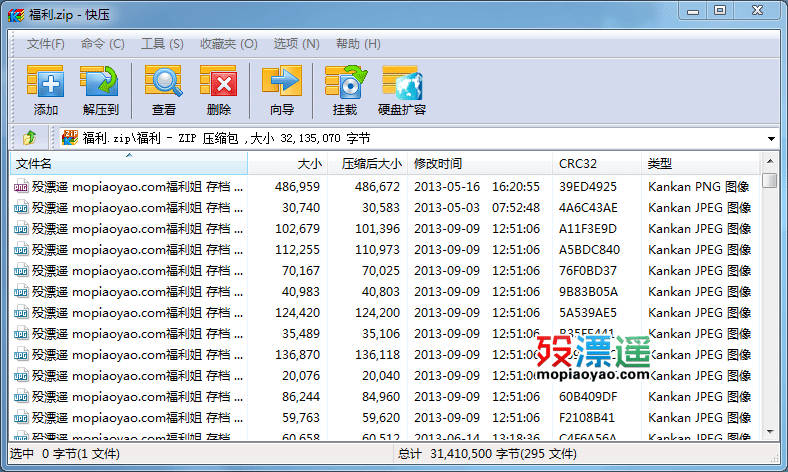The image size is (788, 472).
Task: Open the 收藏夹 (O) menu
Action: tap(229, 44)
